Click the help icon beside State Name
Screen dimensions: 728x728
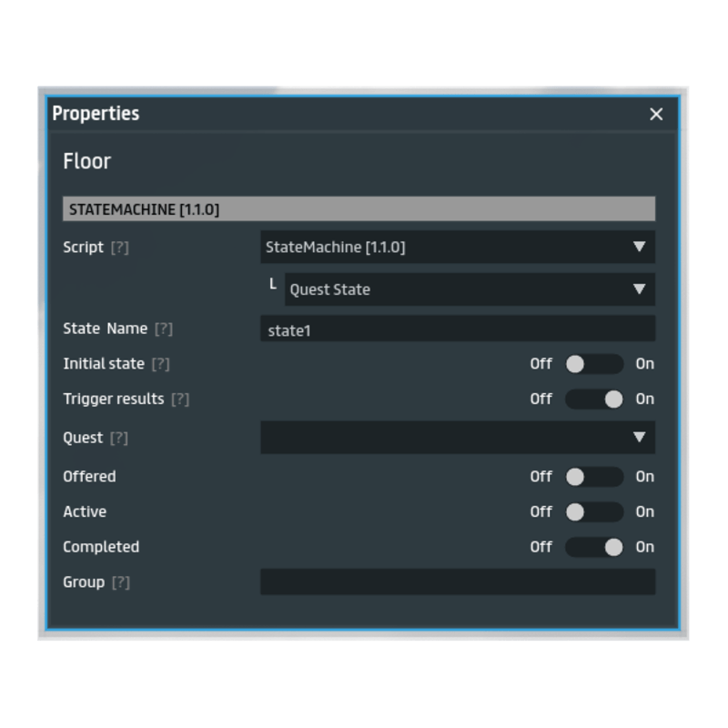[x=164, y=329]
